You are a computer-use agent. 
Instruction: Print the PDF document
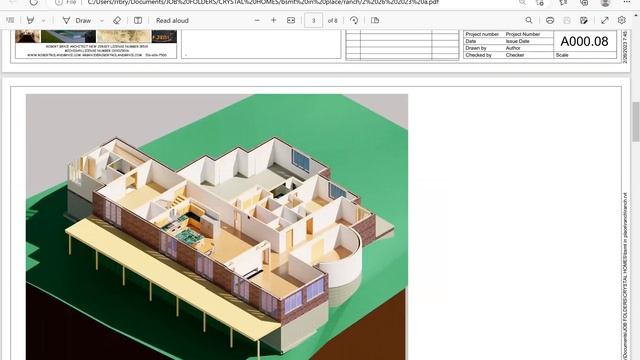pos(550,20)
